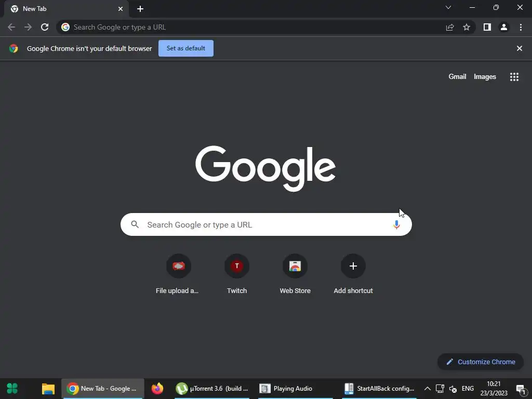Open Chrome's three-dot menu
532x399 pixels.
(521, 27)
